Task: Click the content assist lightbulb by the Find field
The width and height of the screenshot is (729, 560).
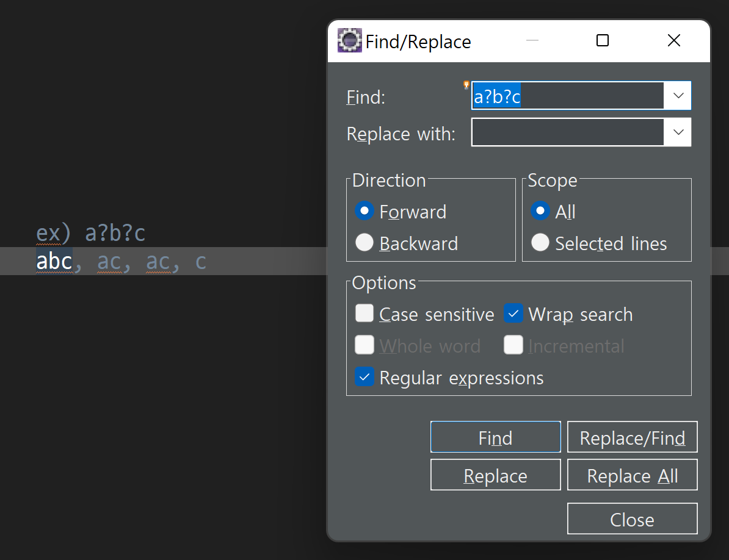Action: [x=466, y=85]
